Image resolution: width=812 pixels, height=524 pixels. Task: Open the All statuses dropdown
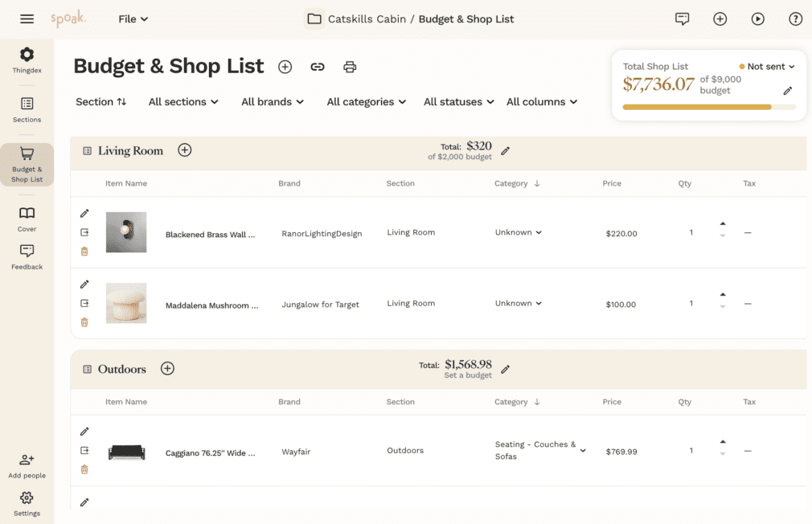pos(458,102)
